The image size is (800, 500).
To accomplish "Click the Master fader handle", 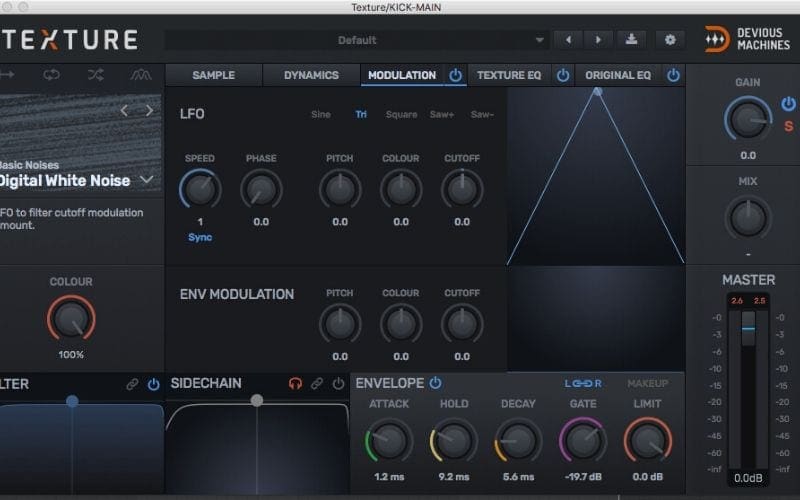I will pos(748,329).
